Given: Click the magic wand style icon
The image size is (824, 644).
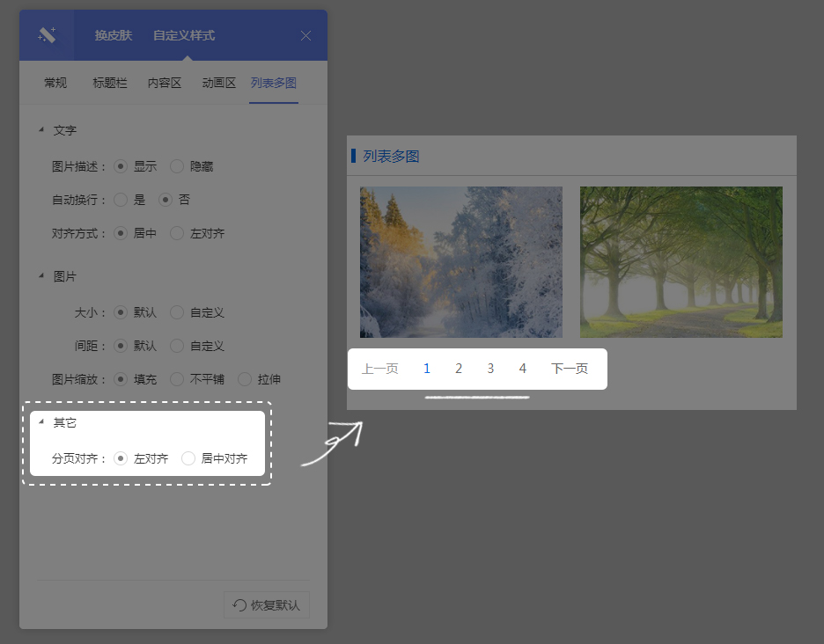Looking at the screenshot, I should point(47,35).
